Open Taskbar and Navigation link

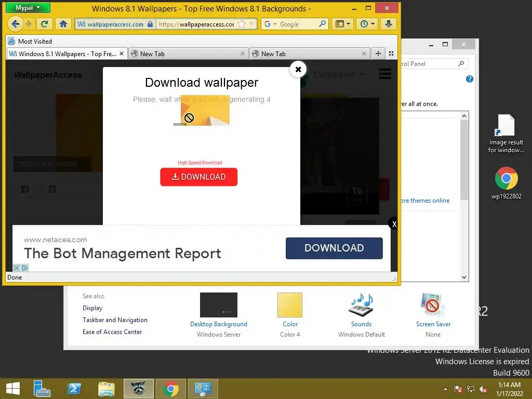[x=115, y=320]
